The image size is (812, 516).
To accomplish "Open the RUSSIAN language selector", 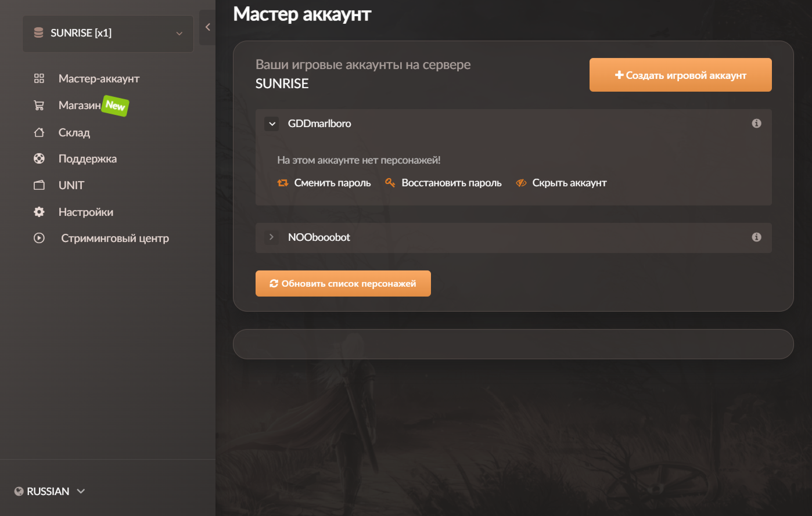I will click(x=50, y=492).
